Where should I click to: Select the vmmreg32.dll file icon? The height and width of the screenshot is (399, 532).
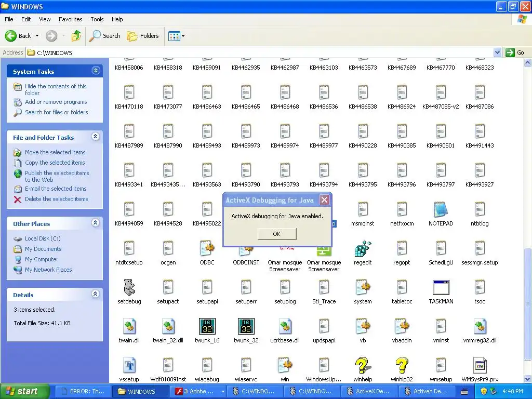click(x=480, y=326)
